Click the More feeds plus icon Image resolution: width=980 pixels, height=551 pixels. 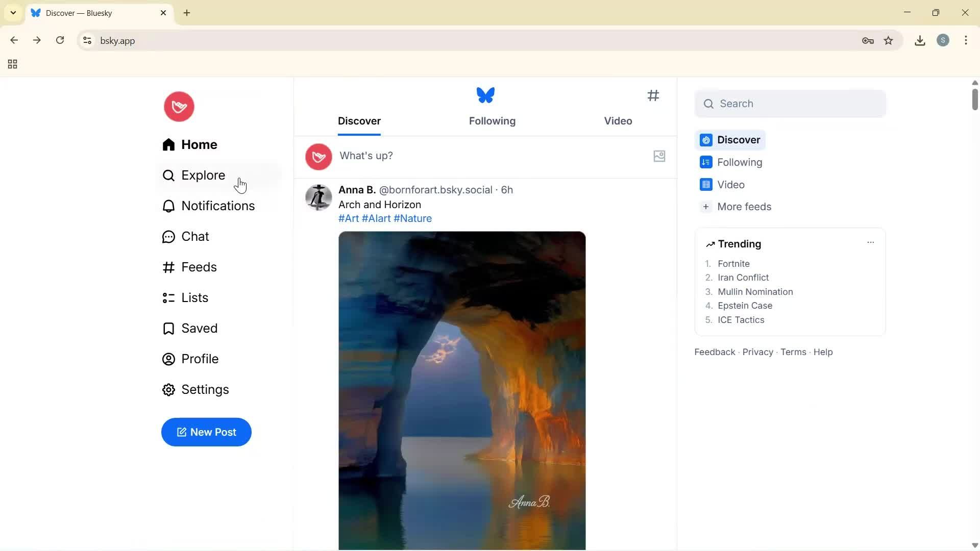[706, 207]
